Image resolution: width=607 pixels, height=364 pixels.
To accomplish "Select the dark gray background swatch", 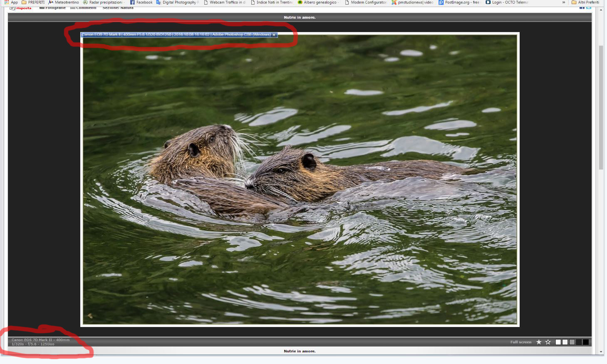I will click(x=579, y=342).
